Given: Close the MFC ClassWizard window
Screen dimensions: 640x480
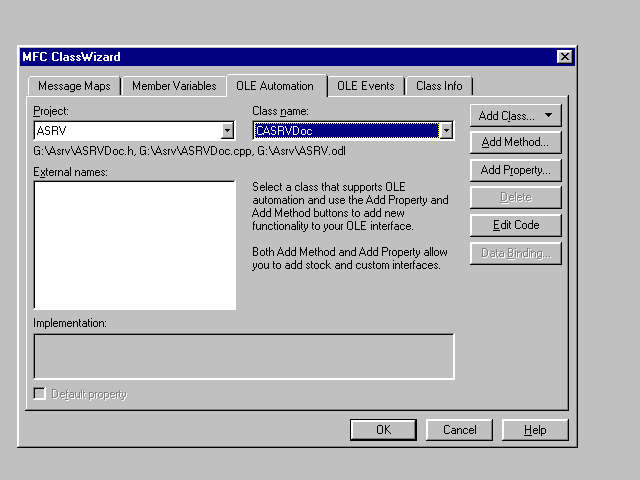Looking at the screenshot, I should point(565,57).
